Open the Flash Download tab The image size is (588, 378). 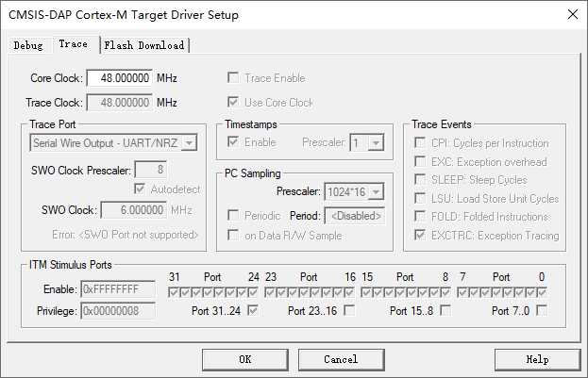coord(144,45)
